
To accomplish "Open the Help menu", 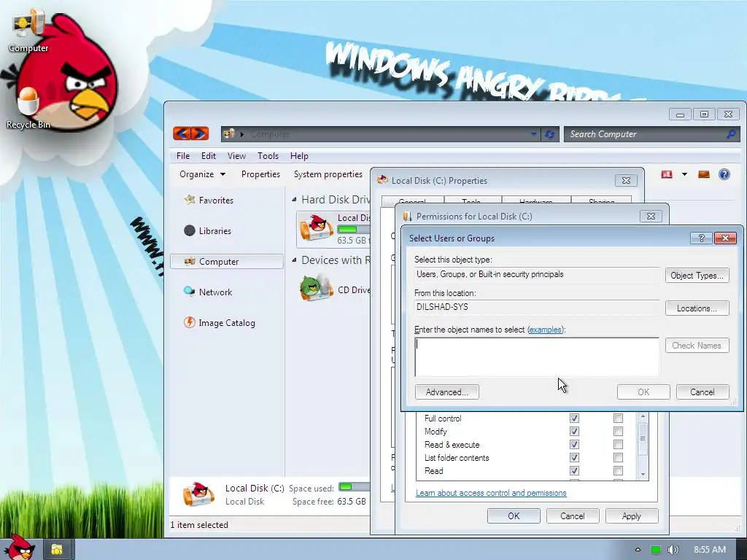I will tap(299, 156).
